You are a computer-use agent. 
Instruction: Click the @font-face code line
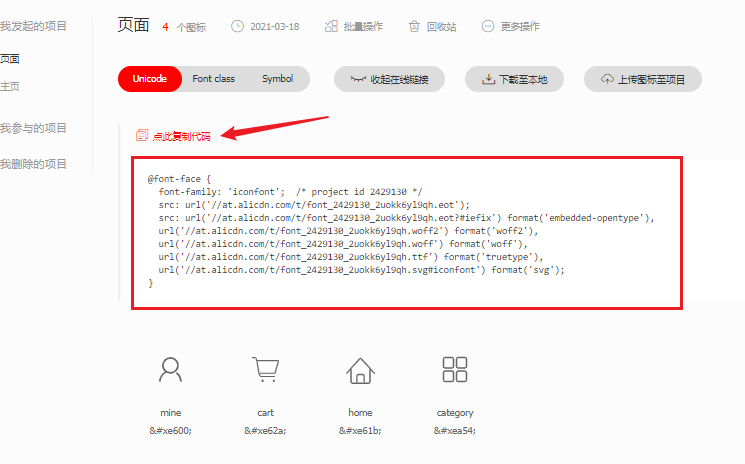coord(179,179)
